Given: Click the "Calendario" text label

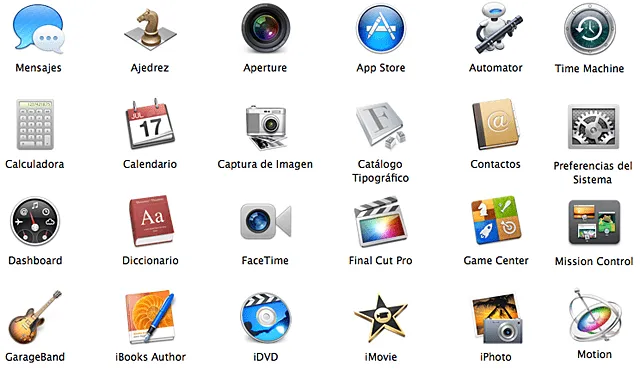Looking at the screenshot, I should click(150, 164).
